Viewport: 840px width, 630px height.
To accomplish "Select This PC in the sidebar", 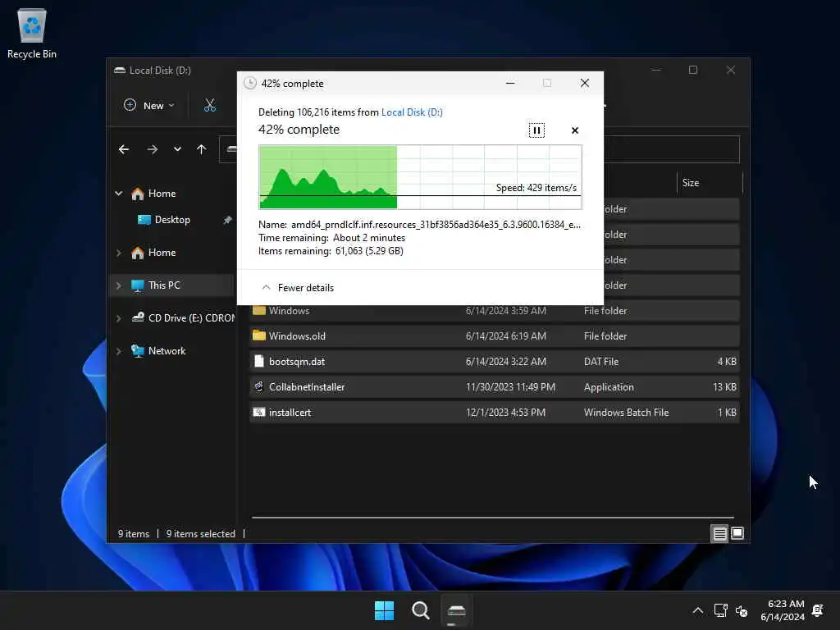I will click(x=164, y=285).
